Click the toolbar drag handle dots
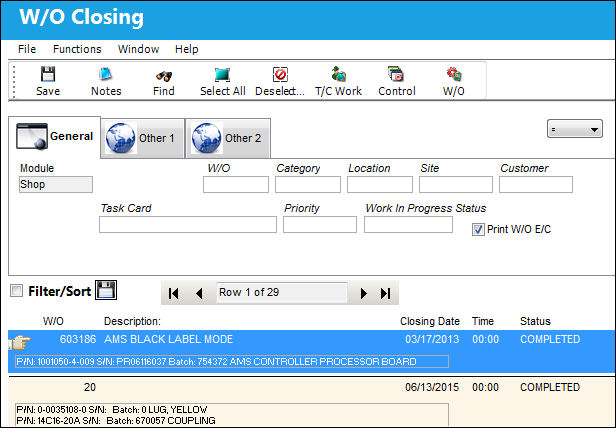This screenshot has width=616, height=428. [14, 81]
